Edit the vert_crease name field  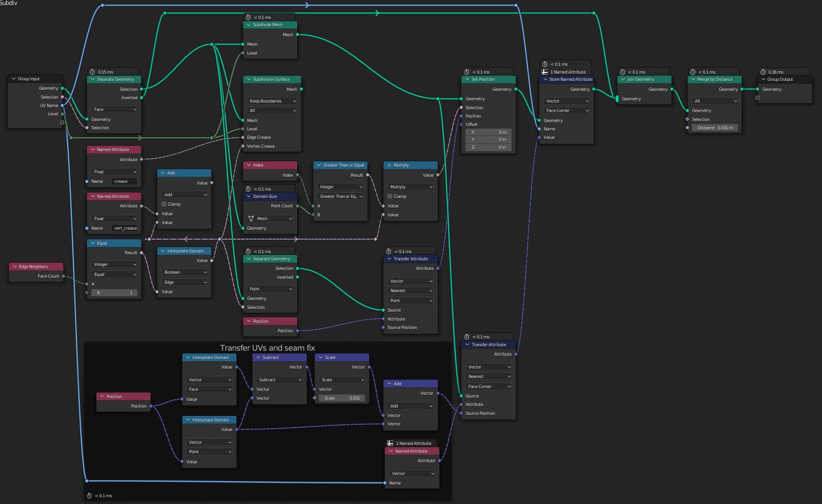click(124, 228)
